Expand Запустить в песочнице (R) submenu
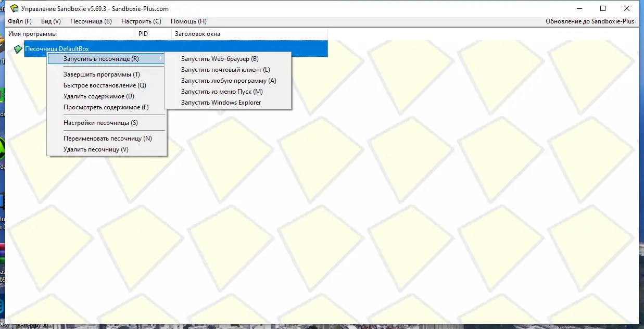Image resolution: width=644 pixels, height=329 pixels. coord(106,59)
